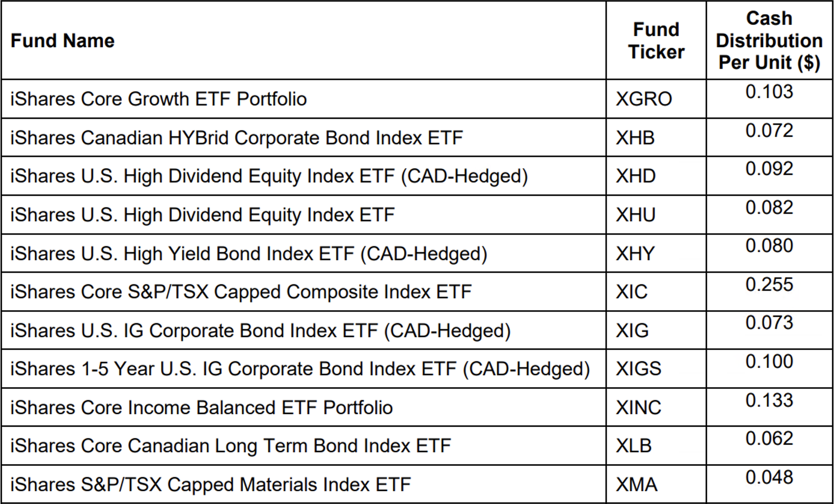
Task: Select the 0.100 value for XIGS
Action: (769, 362)
